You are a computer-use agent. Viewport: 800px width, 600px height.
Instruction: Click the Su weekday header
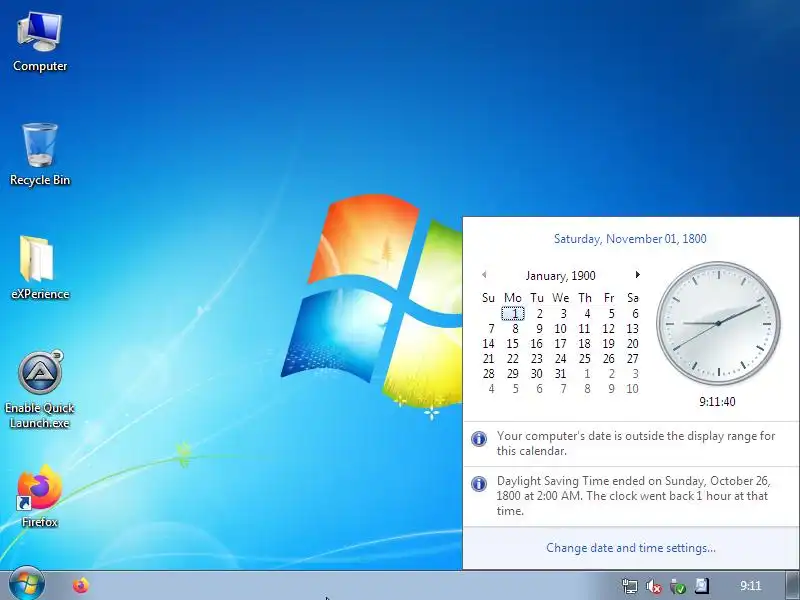click(488, 298)
